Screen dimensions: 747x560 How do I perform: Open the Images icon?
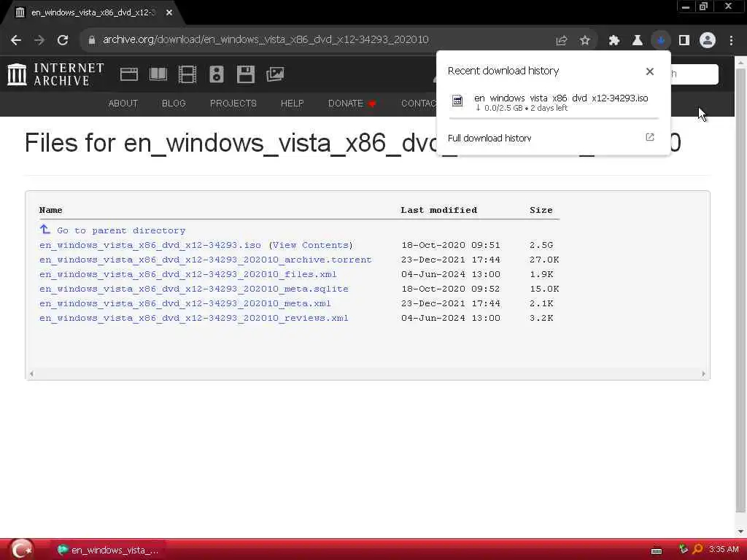[275, 74]
